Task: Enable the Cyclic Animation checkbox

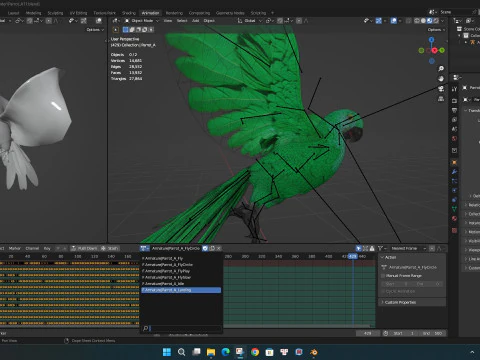Action: [x=383, y=291]
